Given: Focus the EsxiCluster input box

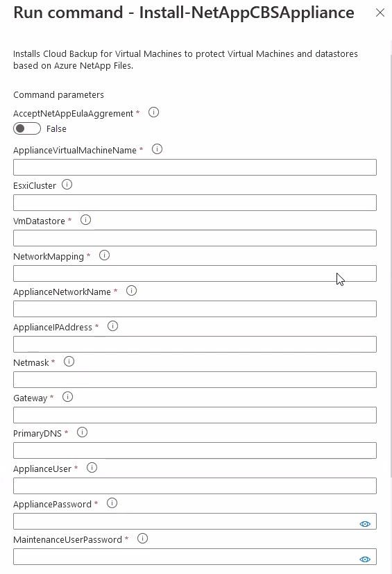Looking at the screenshot, I should [195, 203].
